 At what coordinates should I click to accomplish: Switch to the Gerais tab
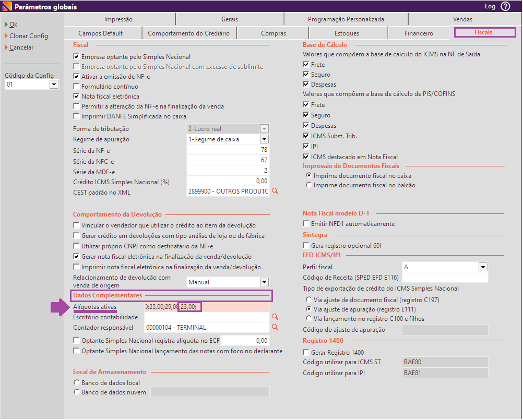point(230,19)
